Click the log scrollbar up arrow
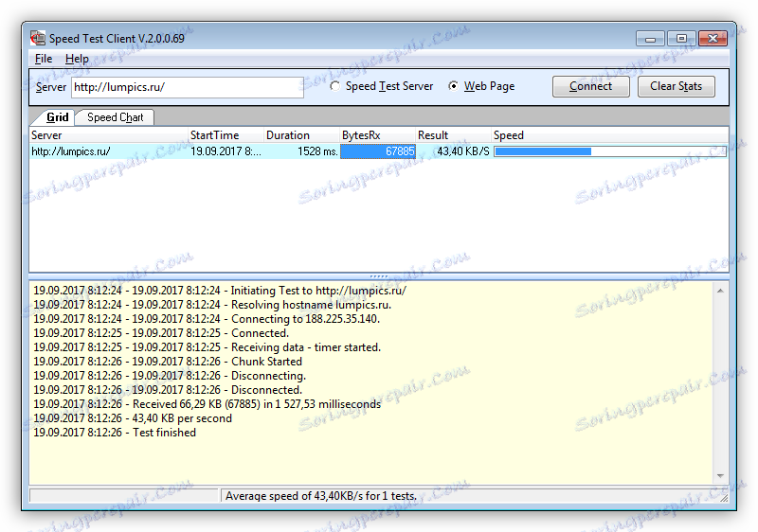Screen dimensions: 758x532 pyautogui.click(x=720, y=291)
